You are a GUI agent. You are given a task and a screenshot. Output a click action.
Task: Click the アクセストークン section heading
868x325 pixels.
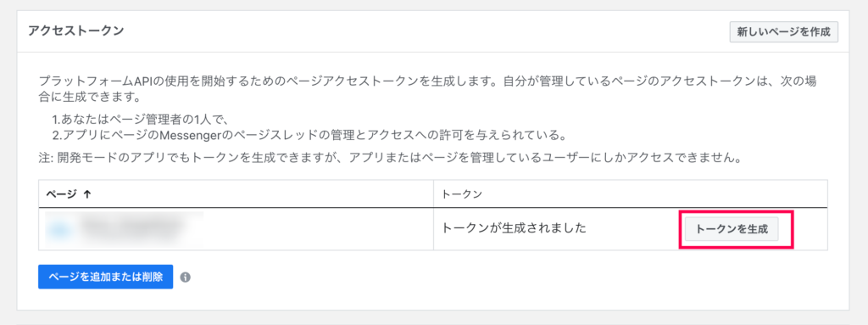[x=75, y=31]
